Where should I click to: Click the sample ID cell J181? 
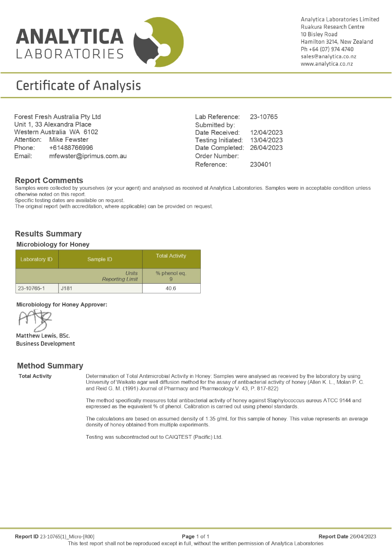tap(100, 288)
